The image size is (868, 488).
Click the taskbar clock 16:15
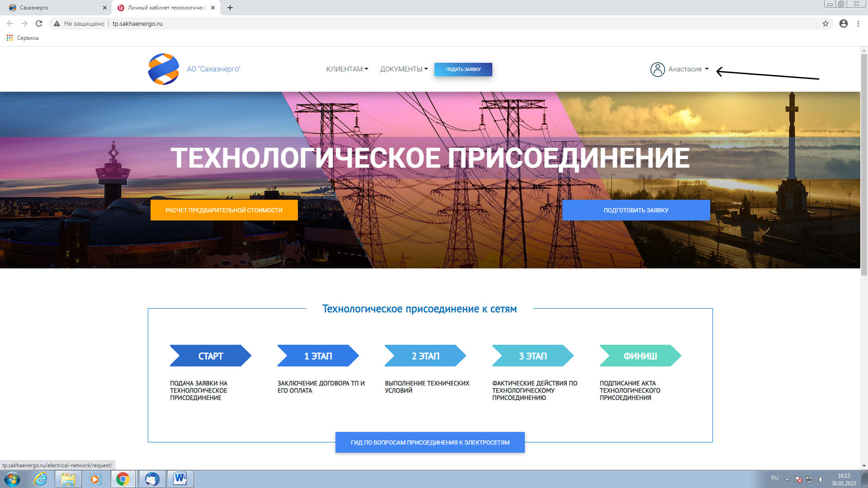coord(844,476)
